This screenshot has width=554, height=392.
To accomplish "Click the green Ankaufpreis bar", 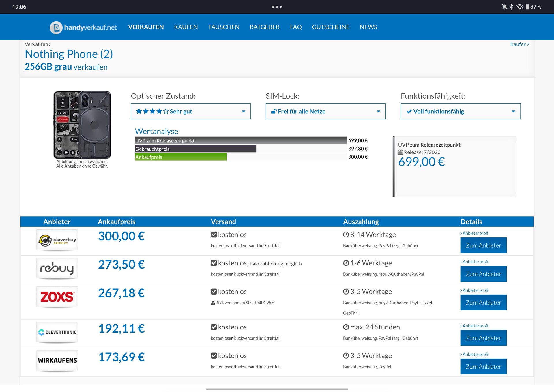I will (181, 157).
